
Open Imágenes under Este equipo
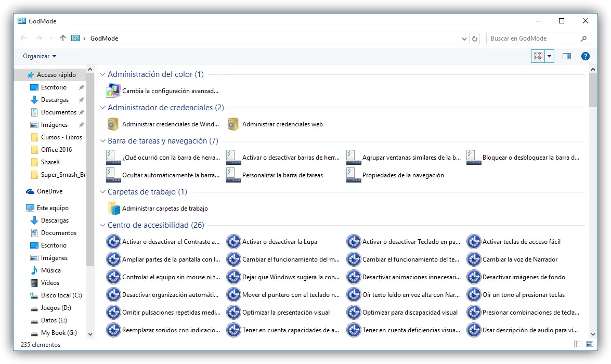point(49,258)
